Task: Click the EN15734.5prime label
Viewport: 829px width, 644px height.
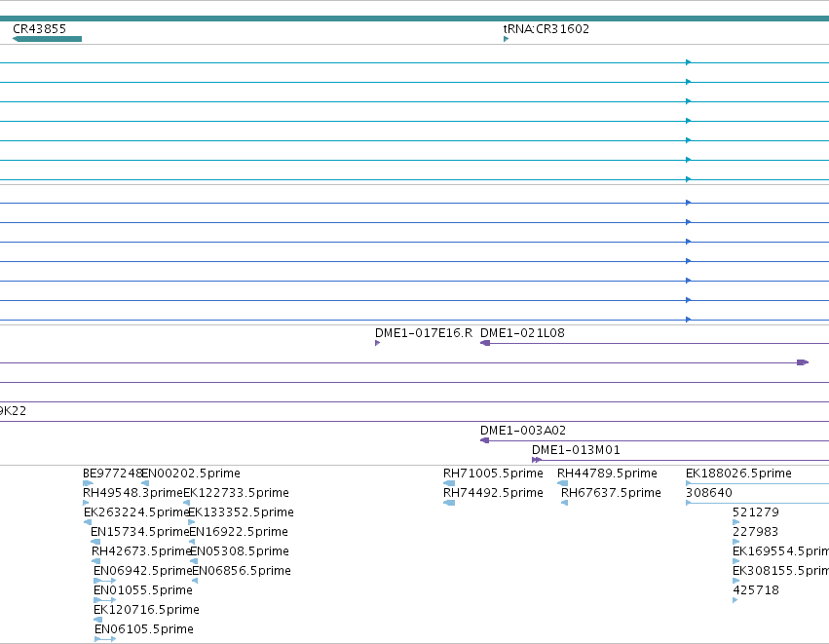Action: point(139,531)
